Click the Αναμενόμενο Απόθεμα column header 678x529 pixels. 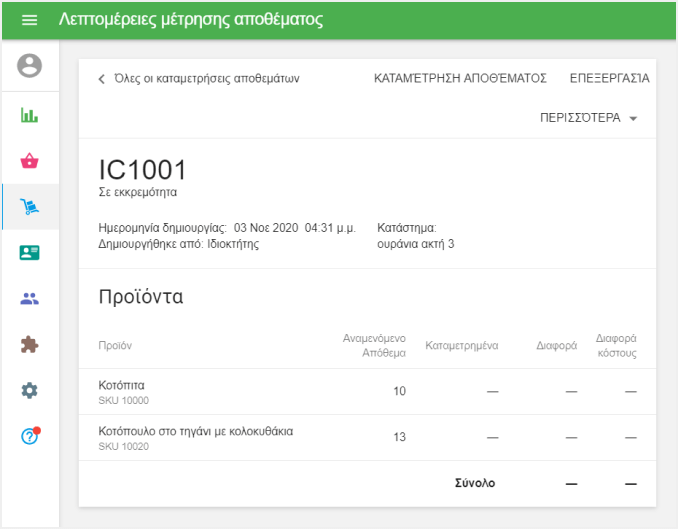374,346
